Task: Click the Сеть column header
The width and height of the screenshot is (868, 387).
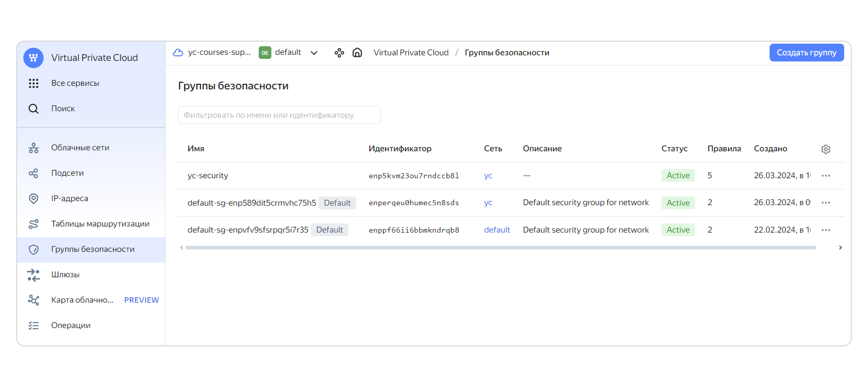Action: (x=493, y=149)
